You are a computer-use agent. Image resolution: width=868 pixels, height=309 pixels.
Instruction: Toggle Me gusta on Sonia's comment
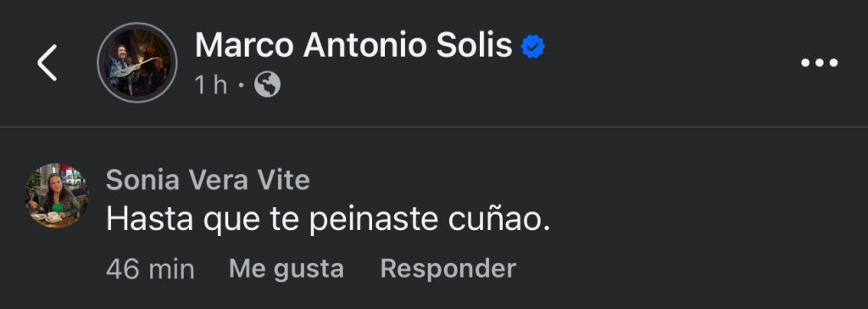click(287, 269)
